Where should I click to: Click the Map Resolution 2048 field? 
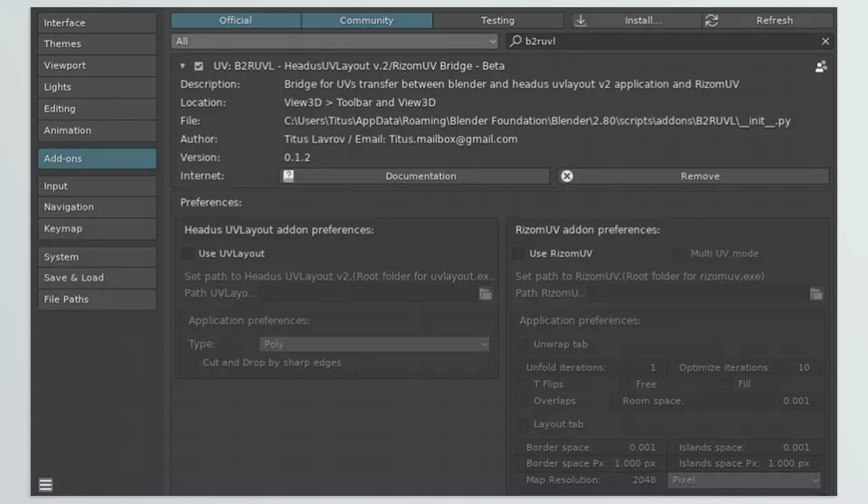pos(590,480)
